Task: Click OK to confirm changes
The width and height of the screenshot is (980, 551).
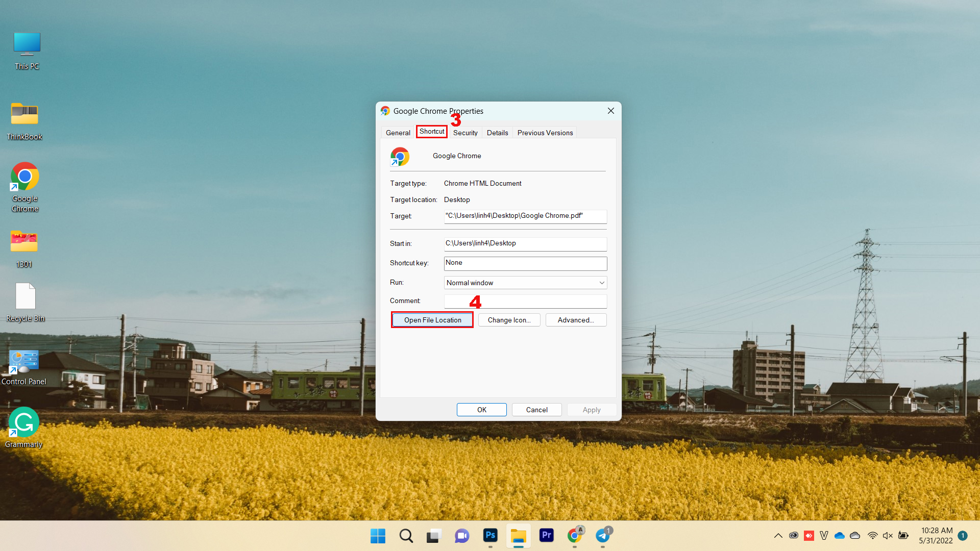Action: [481, 409]
